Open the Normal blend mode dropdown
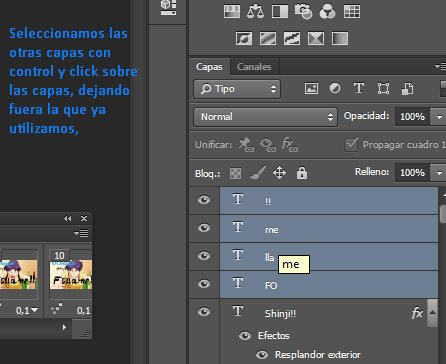 (x=265, y=117)
